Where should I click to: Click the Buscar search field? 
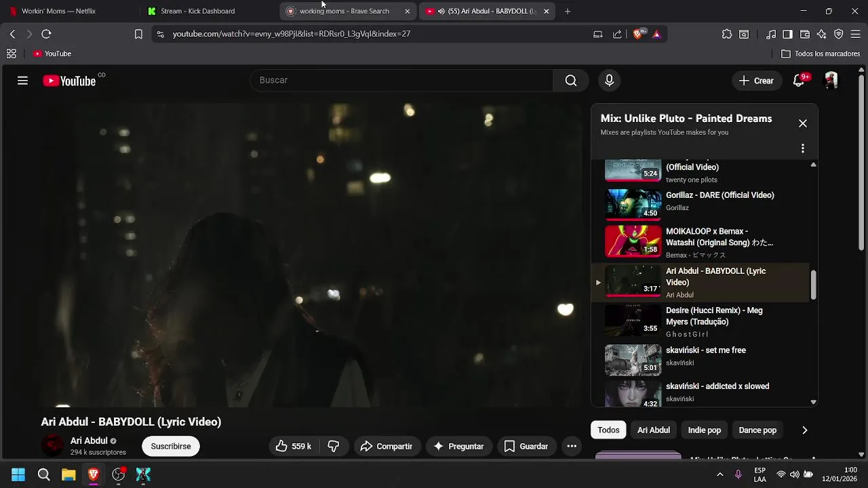tap(402, 80)
